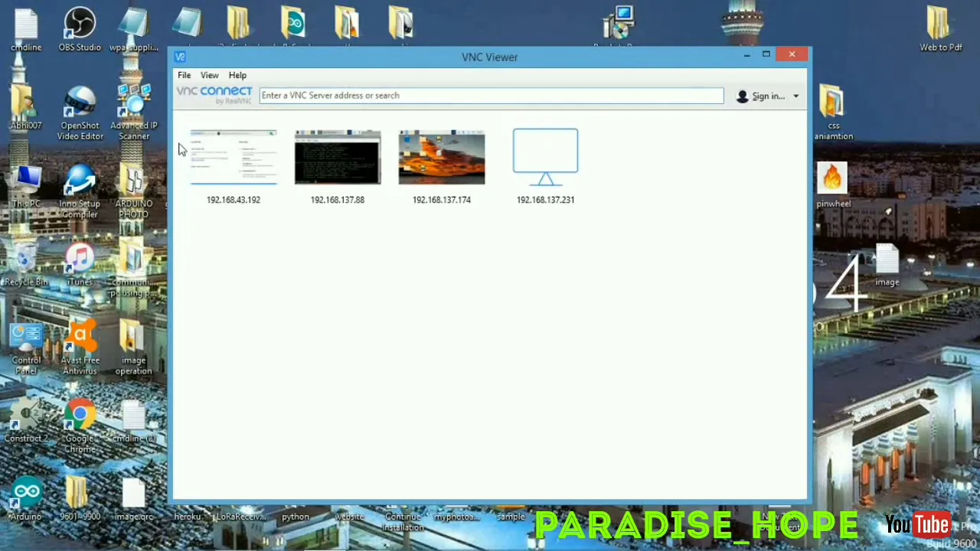Open the File menu in VNC Viewer
Image resolution: width=980 pixels, height=551 pixels.
pos(185,75)
